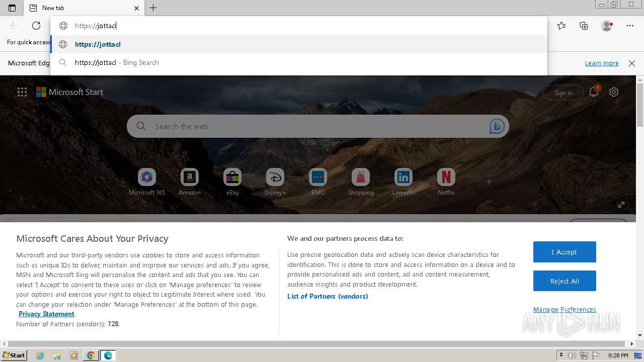
Task: Select the https://jottacl URL suggestion
Action: click(299, 44)
